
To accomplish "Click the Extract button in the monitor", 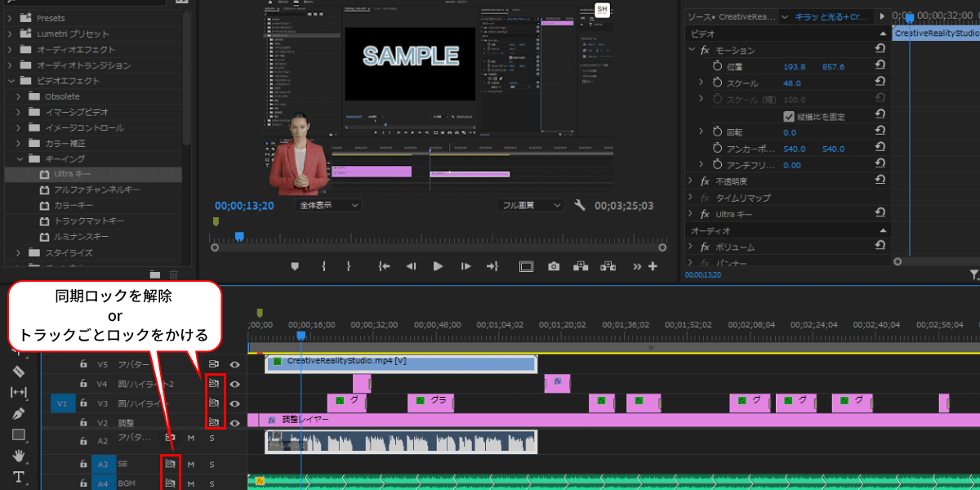I will point(608,266).
